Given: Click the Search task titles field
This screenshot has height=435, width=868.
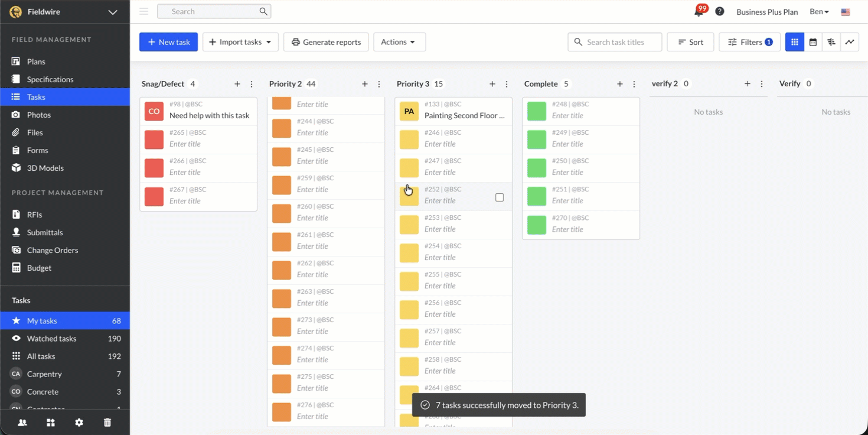Looking at the screenshot, I should (x=615, y=42).
